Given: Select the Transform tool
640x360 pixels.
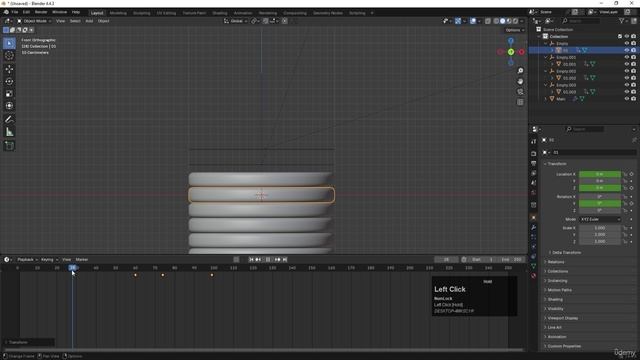Looking at the screenshot, I should pyautogui.click(x=9, y=106).
